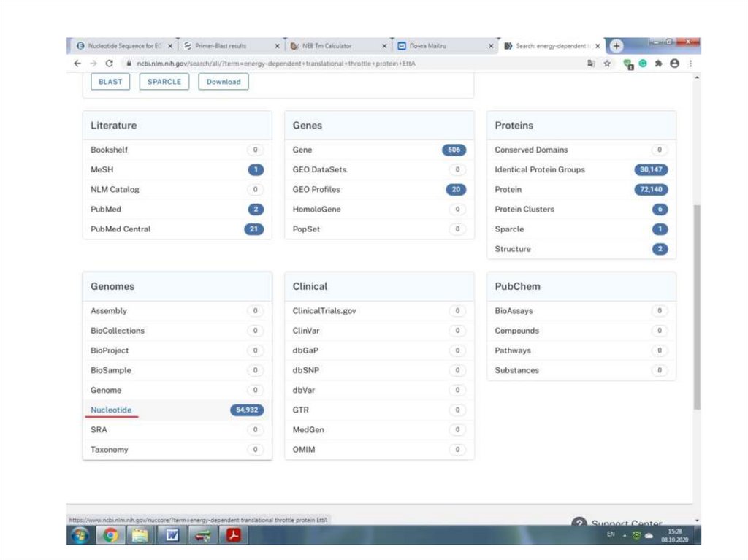The image size is (748, 560).
Task: Switch to Nucleotide Sequence tab
Action: [x=123, y=46]
